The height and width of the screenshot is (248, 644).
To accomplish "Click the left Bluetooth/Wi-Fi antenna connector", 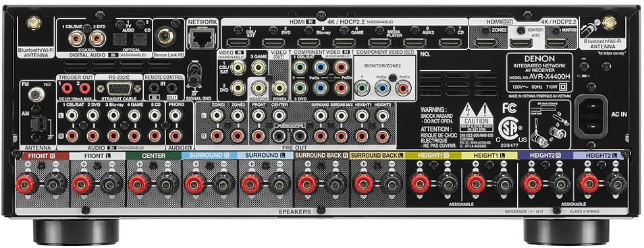I will [34, 23].
